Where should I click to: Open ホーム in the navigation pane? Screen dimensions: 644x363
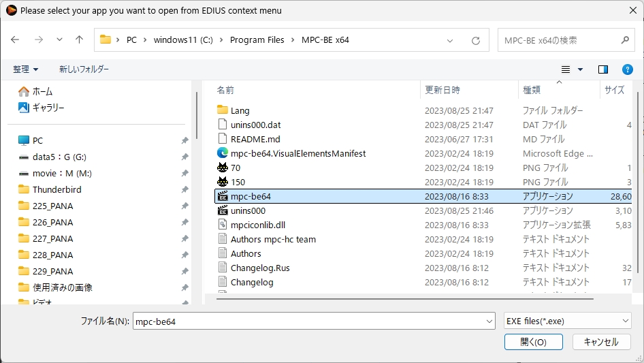click(35, 91)
